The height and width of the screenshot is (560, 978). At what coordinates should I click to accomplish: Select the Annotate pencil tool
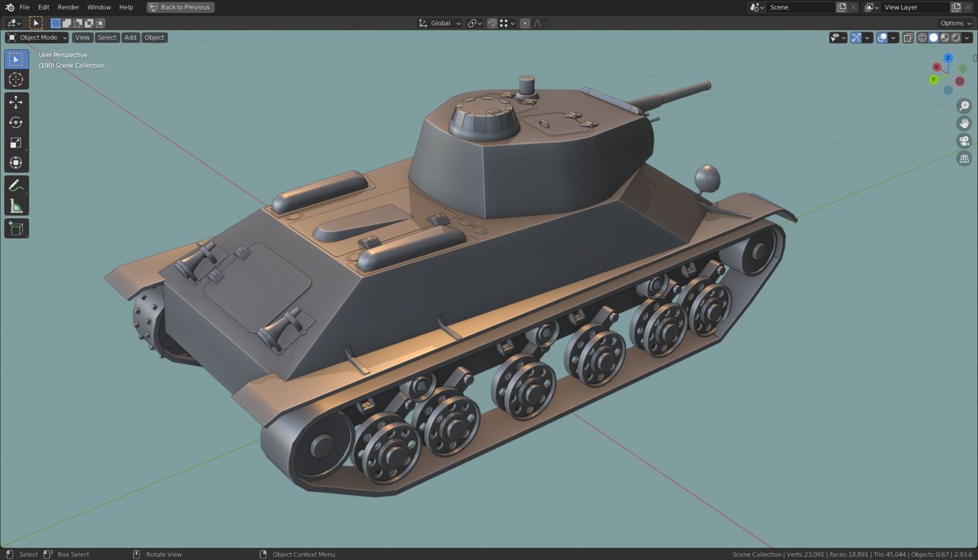(x=16, y=186)
